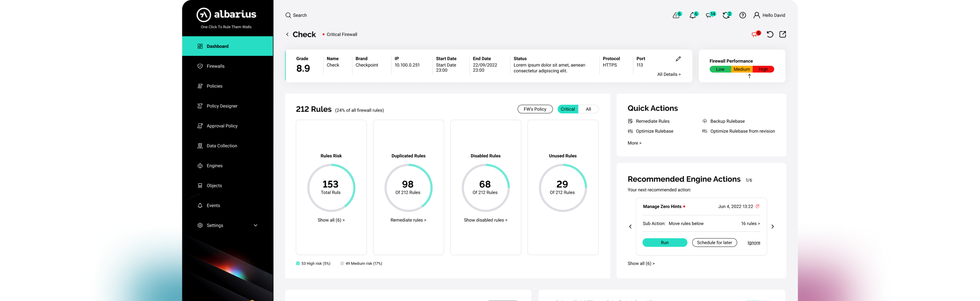This screenshot has width=980, height=301.
Task: Open red megaphone alerts with badge 5
Action: (x=756, y=34)
